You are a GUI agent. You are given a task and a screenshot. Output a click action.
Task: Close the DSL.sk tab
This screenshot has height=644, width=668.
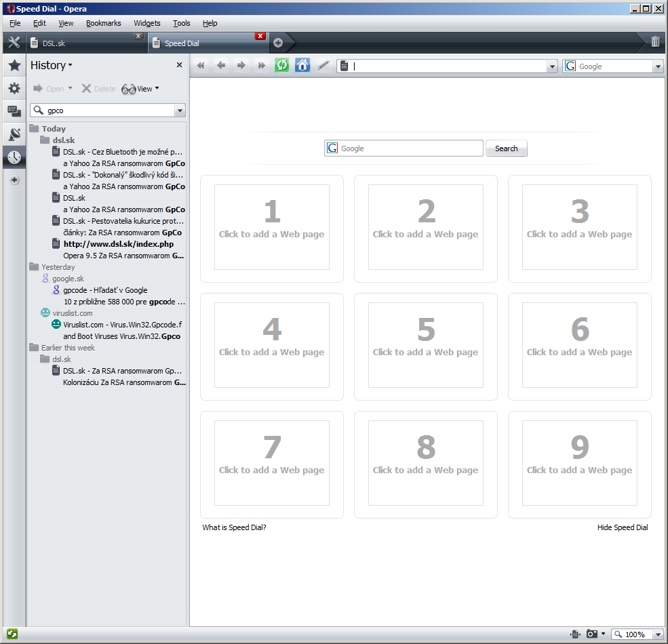[x=138, y=36]
